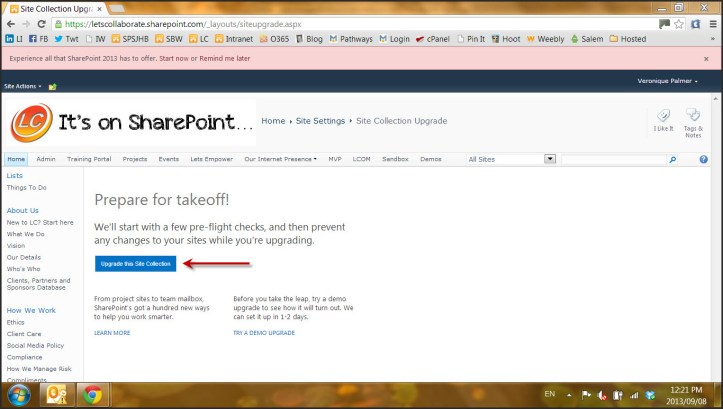Open the Veronique Palmer user menu

coord(667,81)
